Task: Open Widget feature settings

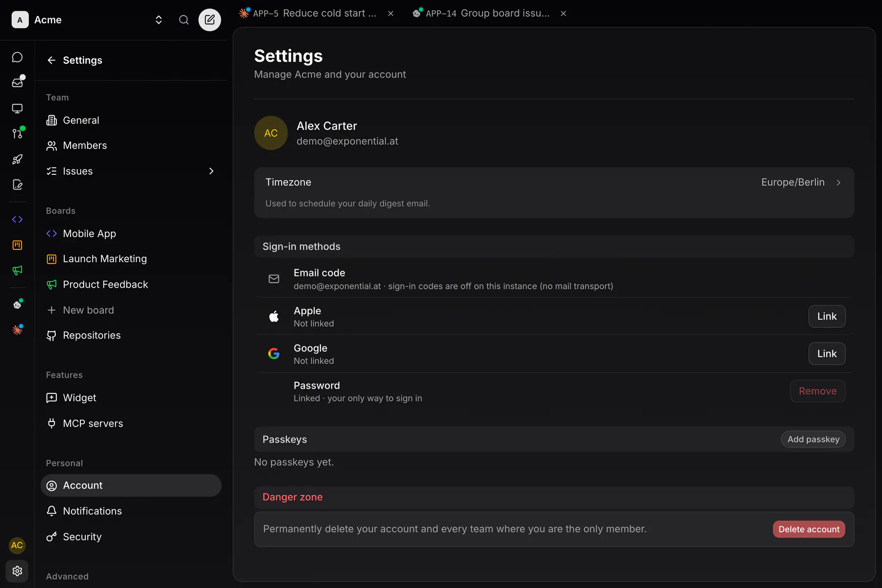Action: click(x=131, y=398)
